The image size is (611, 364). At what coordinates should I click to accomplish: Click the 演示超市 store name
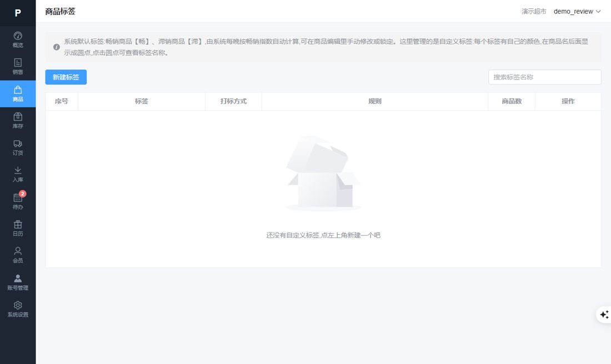coord(534,11)
